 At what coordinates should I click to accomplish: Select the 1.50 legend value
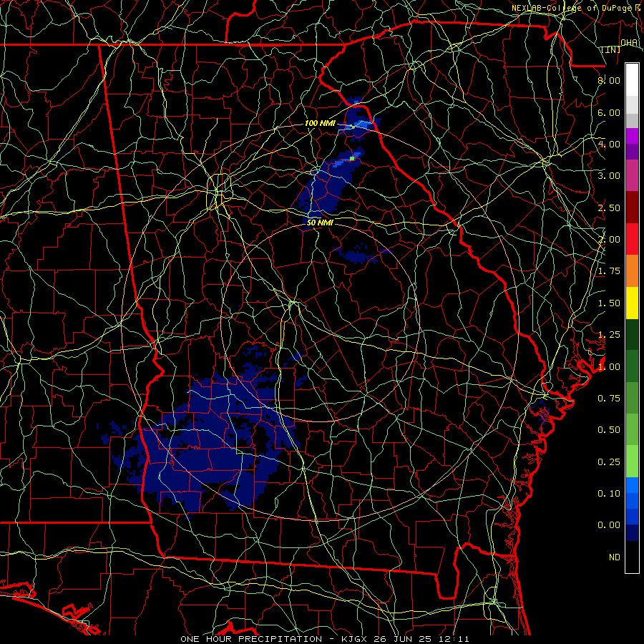click(x=609, y=303)
